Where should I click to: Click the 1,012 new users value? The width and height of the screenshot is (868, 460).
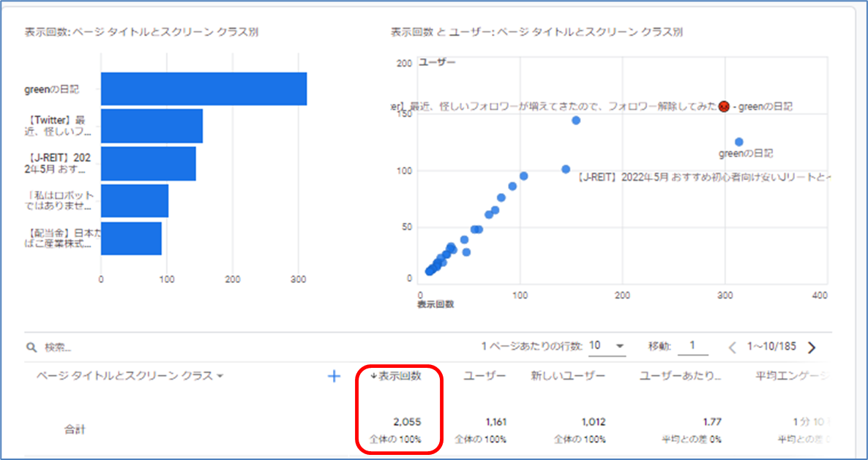point(594,423)
